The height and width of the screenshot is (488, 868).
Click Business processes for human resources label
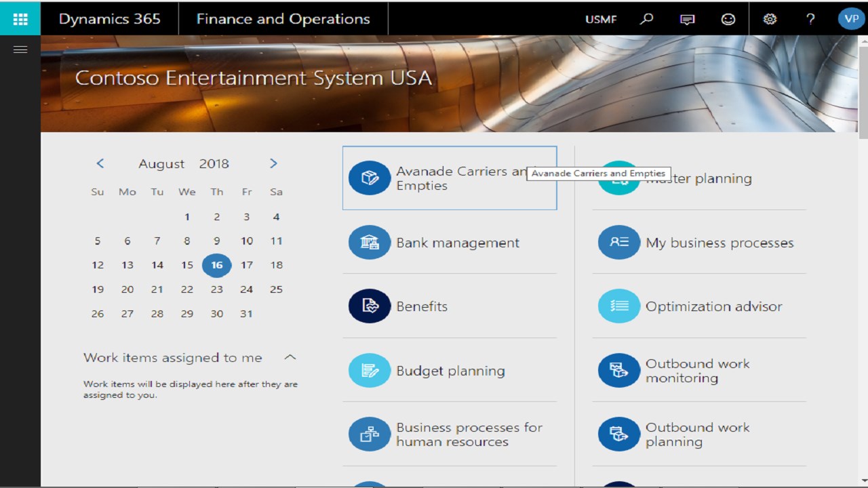click(469, 434)
